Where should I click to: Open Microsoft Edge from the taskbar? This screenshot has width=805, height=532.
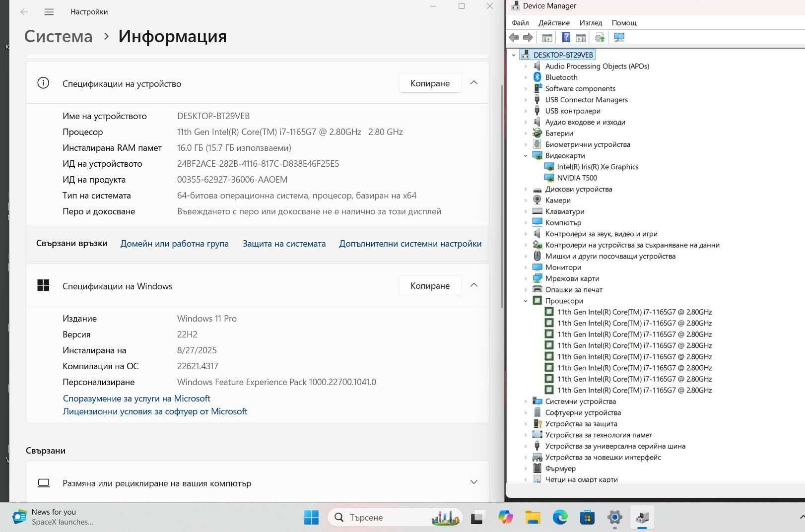point(560,518)
